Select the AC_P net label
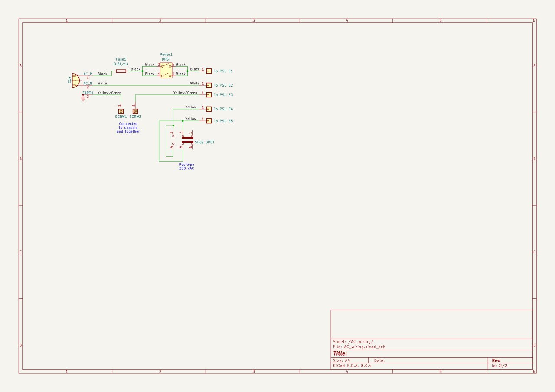The height and width of the screenshot is (392, 555). (x=88, y=74)
